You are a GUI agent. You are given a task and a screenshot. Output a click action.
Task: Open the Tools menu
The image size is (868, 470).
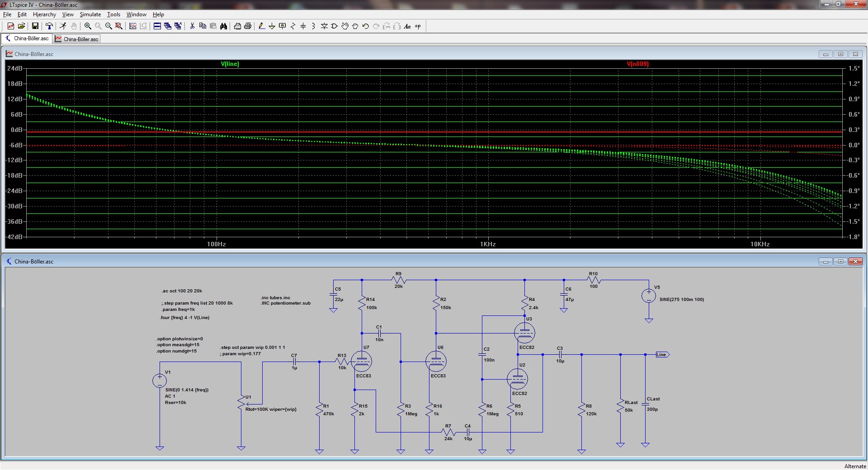[x=113, y=14]
